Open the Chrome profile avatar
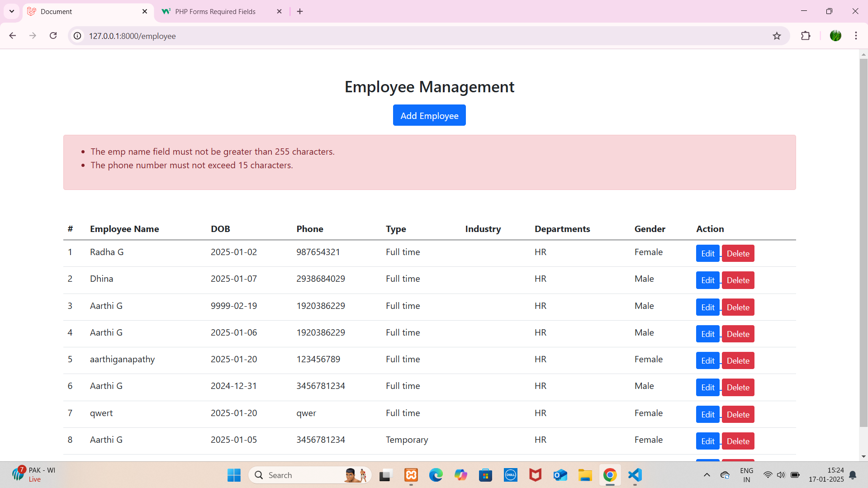Viewport: 868px width, 488px height. 835,36
